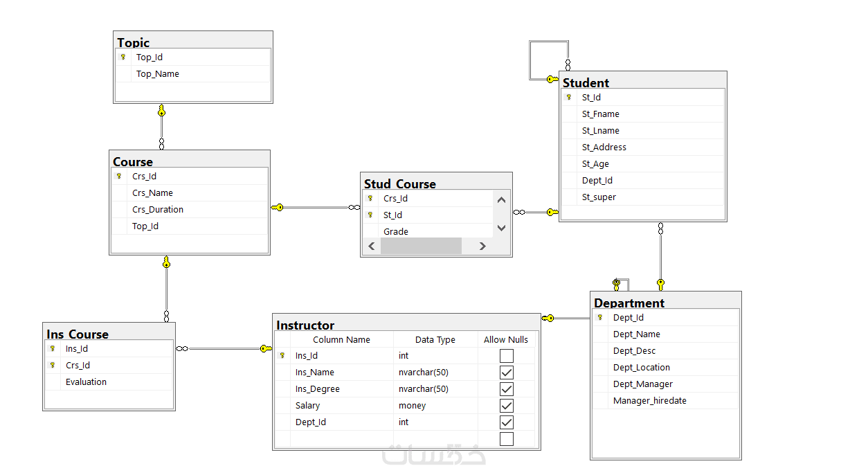
Task: Select the Department self-relationship loop endpoint
Action: click(x=616, y=284)
